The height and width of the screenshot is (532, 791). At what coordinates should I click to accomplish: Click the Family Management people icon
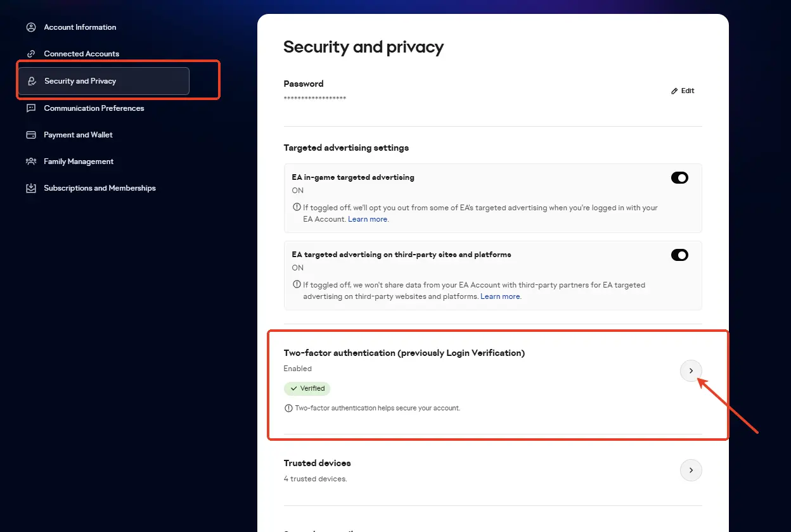pos(30,161)
